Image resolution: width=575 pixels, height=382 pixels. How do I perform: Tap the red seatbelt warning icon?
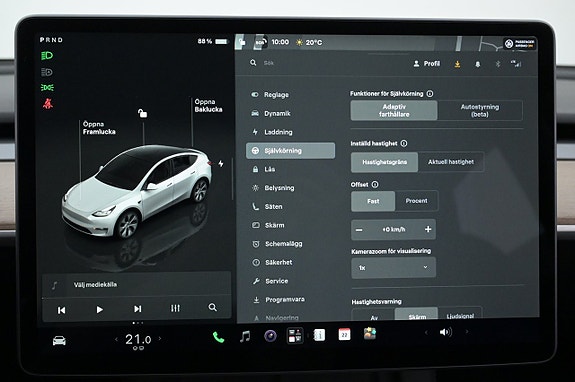(x=48, y=104)
